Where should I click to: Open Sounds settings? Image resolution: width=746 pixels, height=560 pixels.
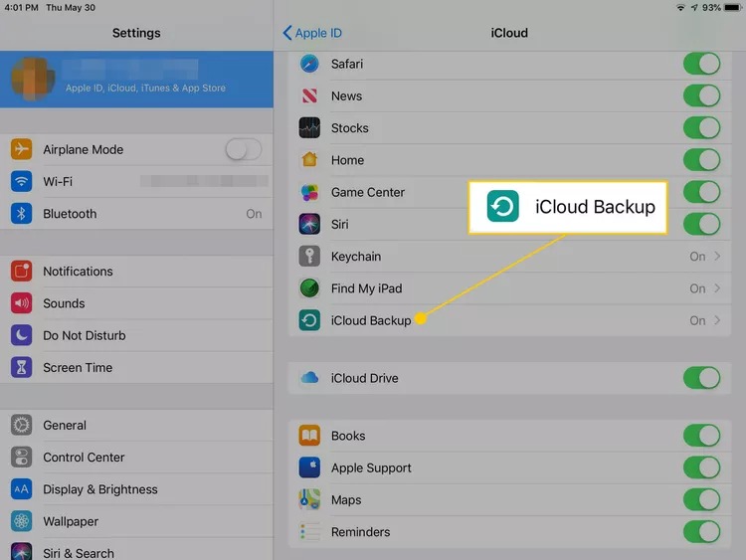point(136,303)
